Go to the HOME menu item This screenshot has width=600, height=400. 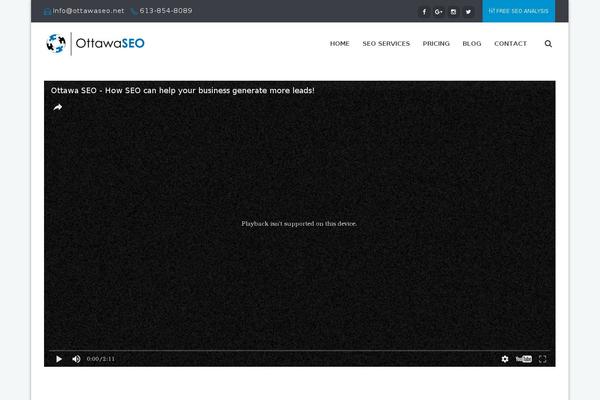(x=339, y=44)
